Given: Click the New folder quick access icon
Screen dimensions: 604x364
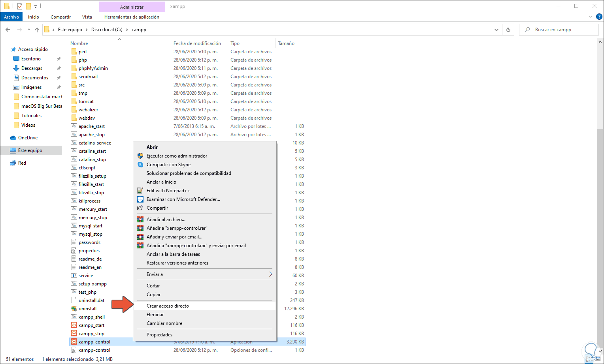Looking at the screenshot, I should [28, 6].
